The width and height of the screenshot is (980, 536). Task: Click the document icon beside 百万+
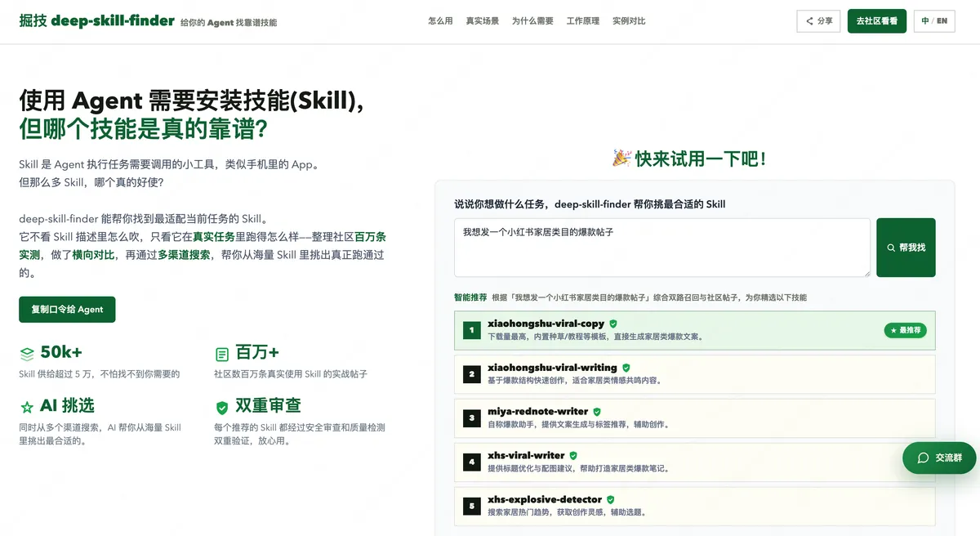click(222, 354)
